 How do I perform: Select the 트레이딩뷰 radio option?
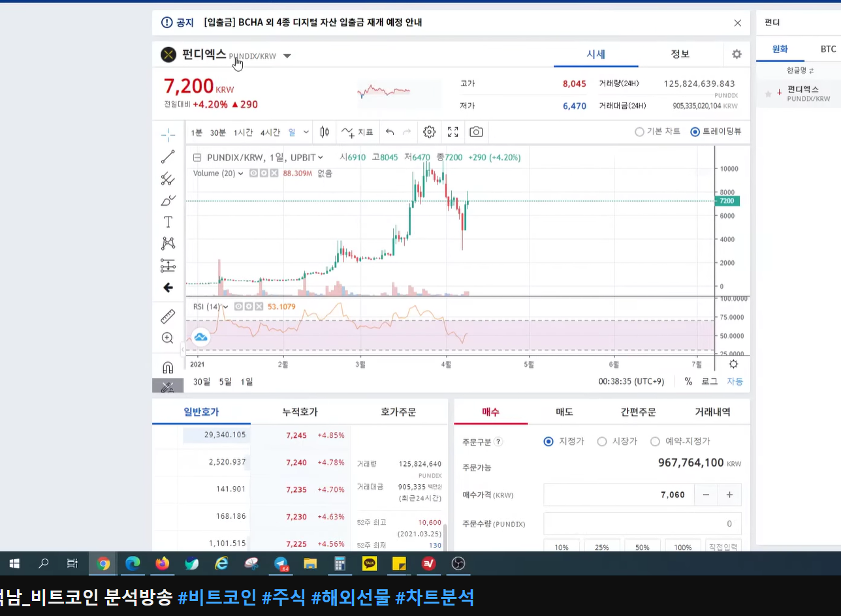[x=716, y=132]
